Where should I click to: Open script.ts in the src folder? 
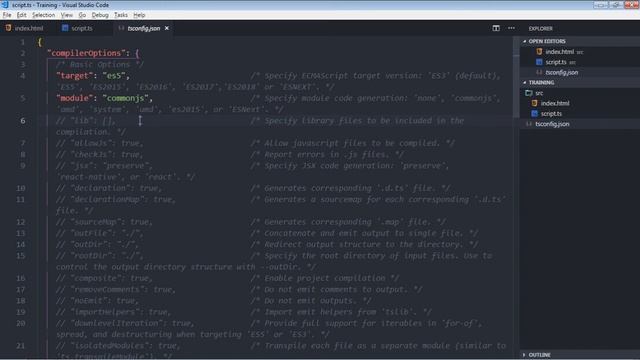coord(551,113)
